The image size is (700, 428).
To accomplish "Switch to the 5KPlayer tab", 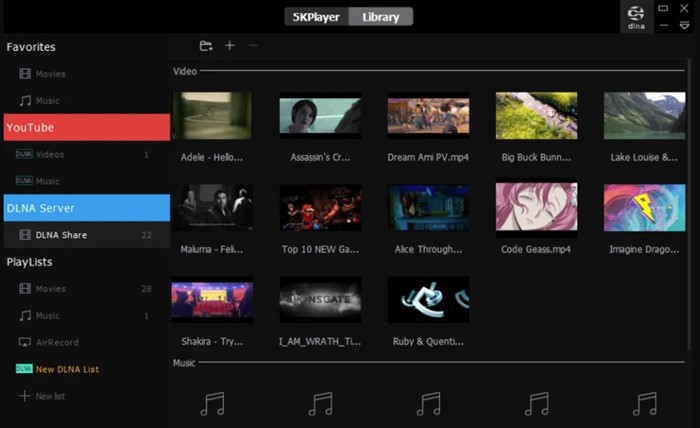I will click(317, 17).
